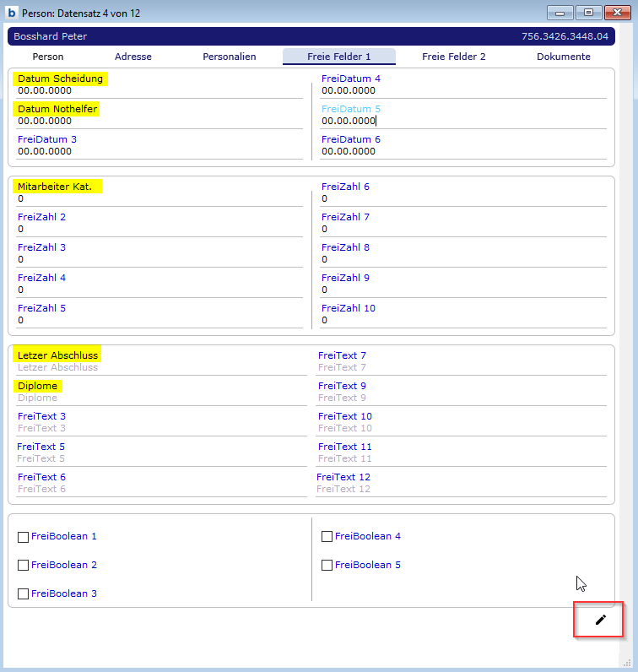638x672 pixels.
Task: Click the app logo in title bar
Action: tap(12, 13)
